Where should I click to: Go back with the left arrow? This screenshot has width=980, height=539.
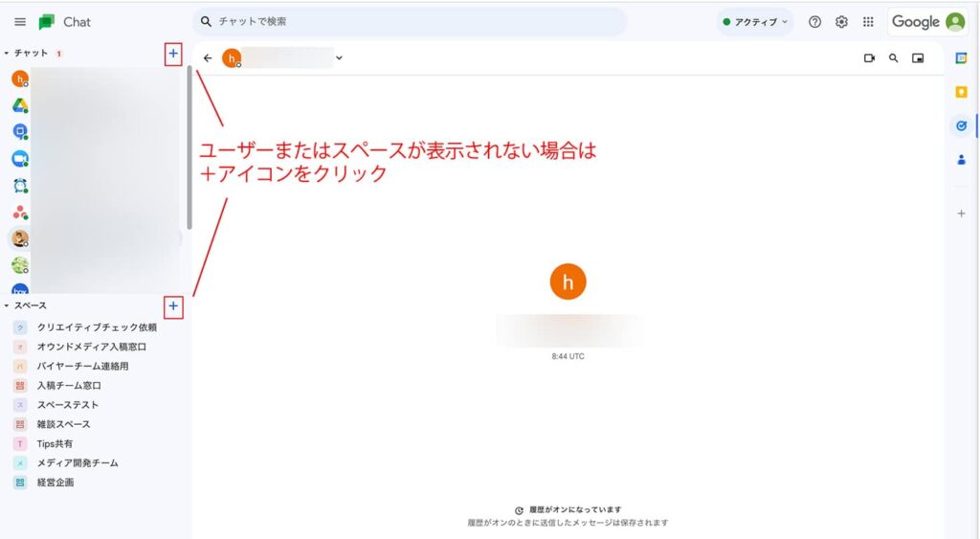click(x=208, y=58)
